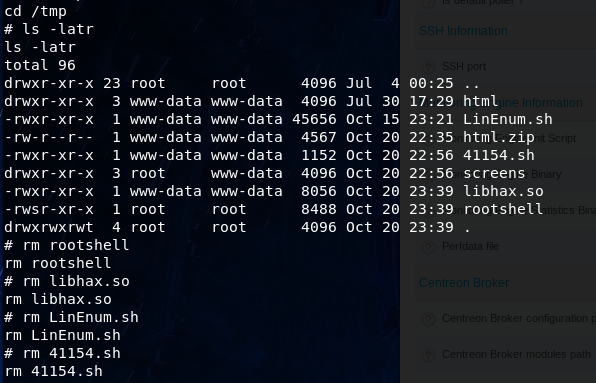The image size is (596, 383).
Task: Select libhax.so filename in the ls listing
Action: click(x=503, y=191)
